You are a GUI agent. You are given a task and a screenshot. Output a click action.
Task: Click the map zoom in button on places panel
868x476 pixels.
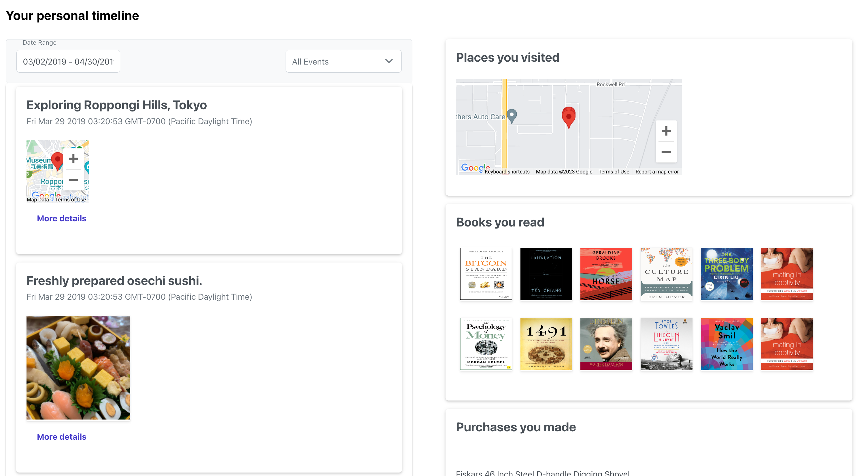(x=666, y=131)
